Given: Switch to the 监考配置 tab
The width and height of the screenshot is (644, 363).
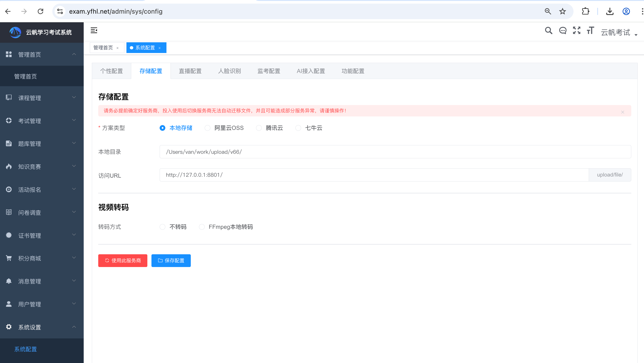Looking at the screenshot, I should coord(269,71).
